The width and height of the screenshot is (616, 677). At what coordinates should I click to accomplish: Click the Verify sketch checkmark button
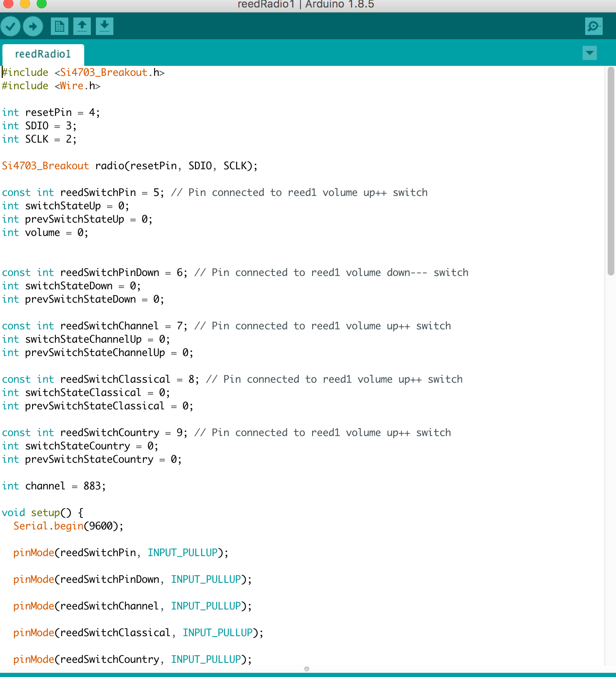[x=10, y=27]
